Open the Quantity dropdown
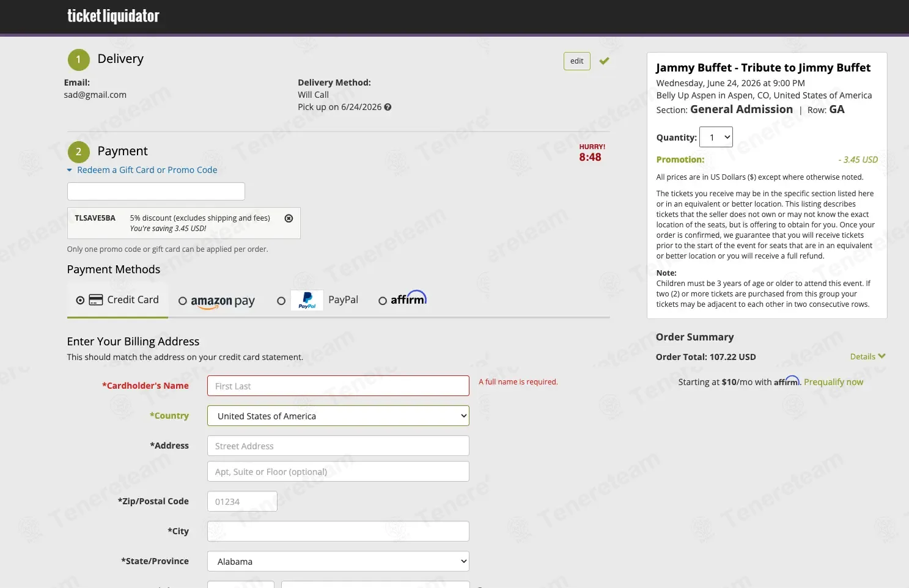This screenshot has width=909, height=588. [x=716, y=137]
